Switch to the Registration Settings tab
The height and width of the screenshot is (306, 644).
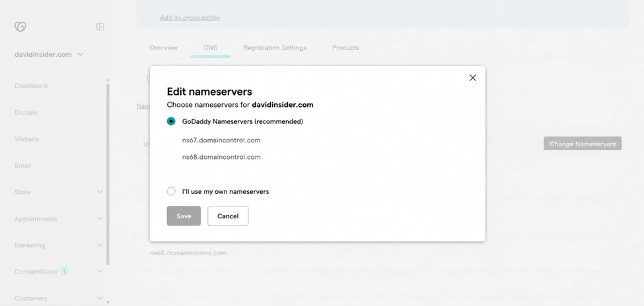275,47
